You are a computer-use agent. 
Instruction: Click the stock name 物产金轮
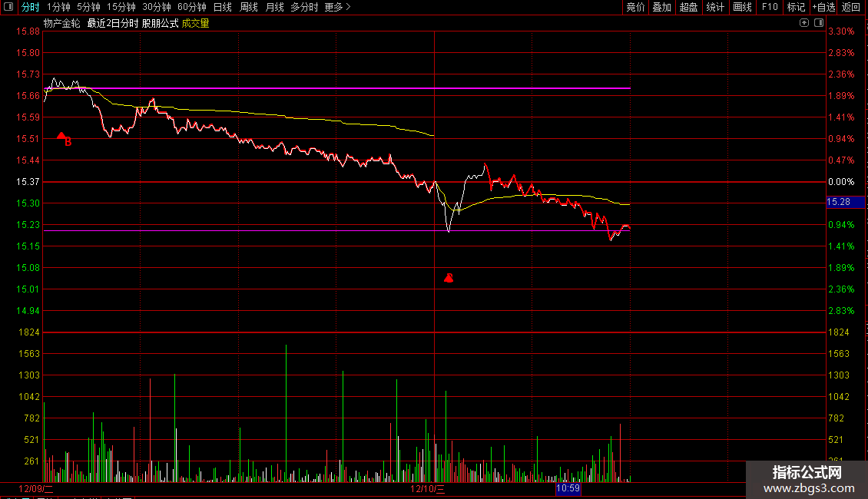62,23
